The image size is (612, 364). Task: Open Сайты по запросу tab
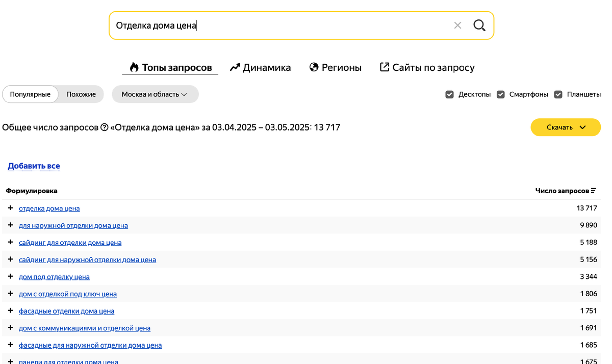(427, 67)
